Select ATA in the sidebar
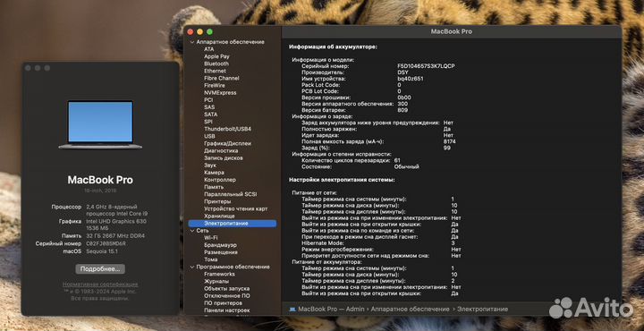The image size is (644, 331). [x=209, y=49]
